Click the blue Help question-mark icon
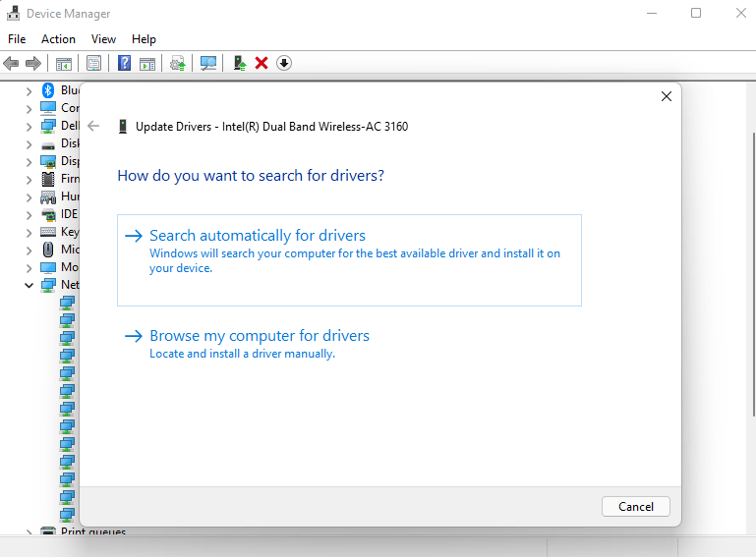This screenshot has height=557, width=756. tap(125, 63)
